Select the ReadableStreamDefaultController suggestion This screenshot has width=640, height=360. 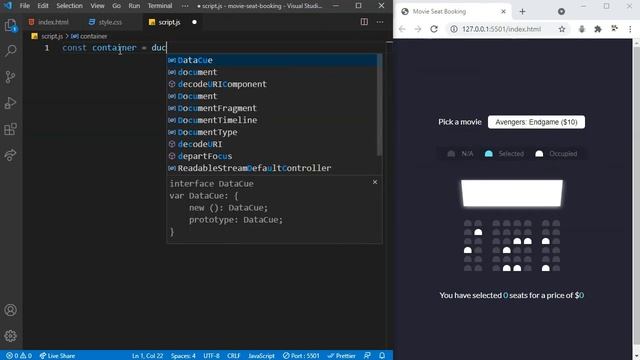tap(272, 168)
